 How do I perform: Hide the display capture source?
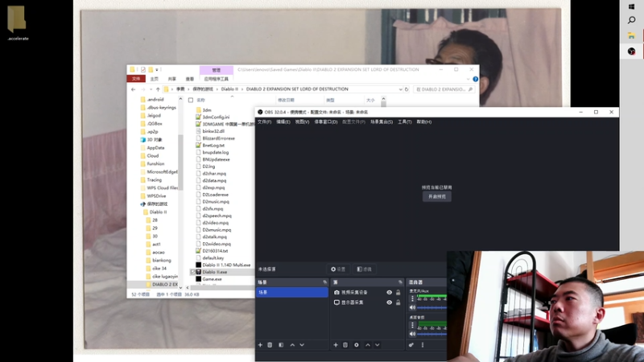coord(389,302)
